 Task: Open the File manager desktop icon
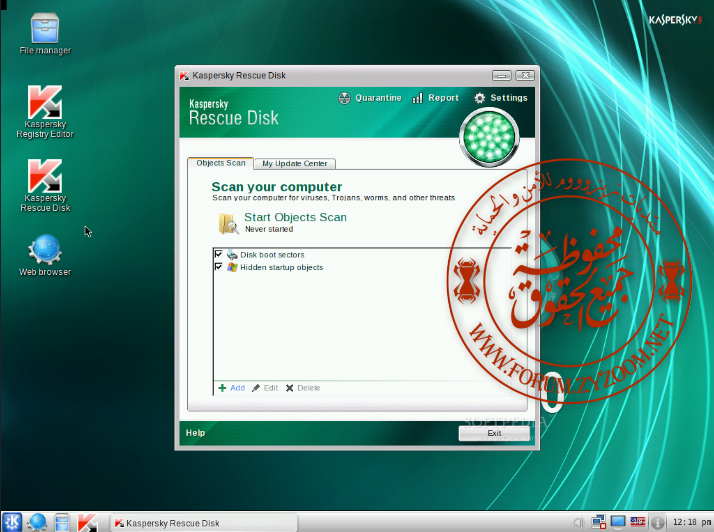coord(45,34)
